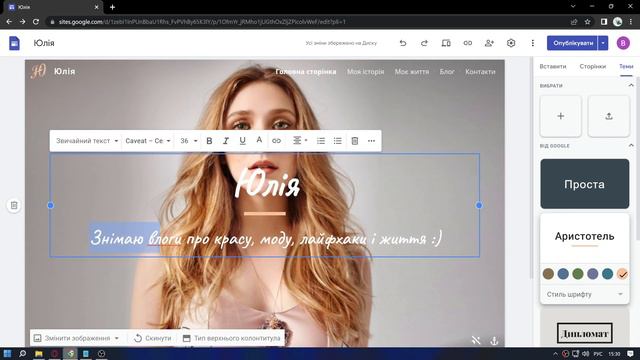Open font dropdown Caveat
The image size is (640, 360).
[x=148, y=141]
